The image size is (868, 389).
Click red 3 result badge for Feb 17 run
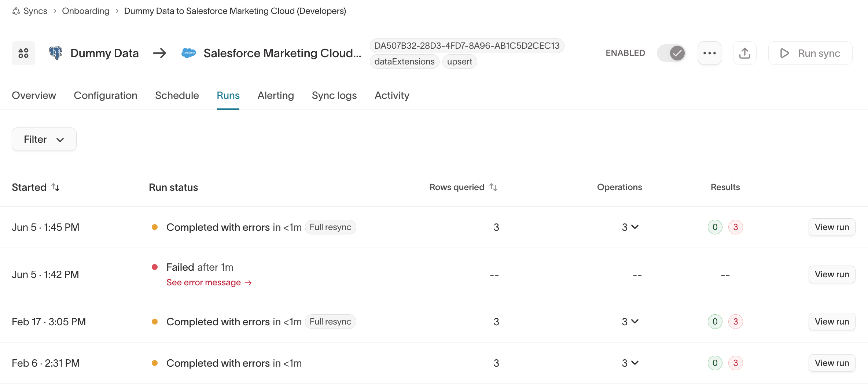coord(736,322)
